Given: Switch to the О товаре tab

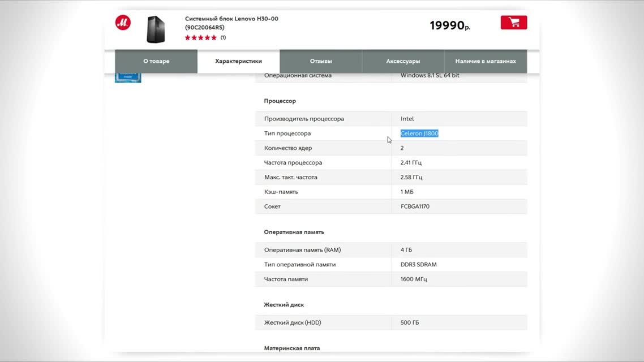Looking at the screenshot, I should point(156,61).
